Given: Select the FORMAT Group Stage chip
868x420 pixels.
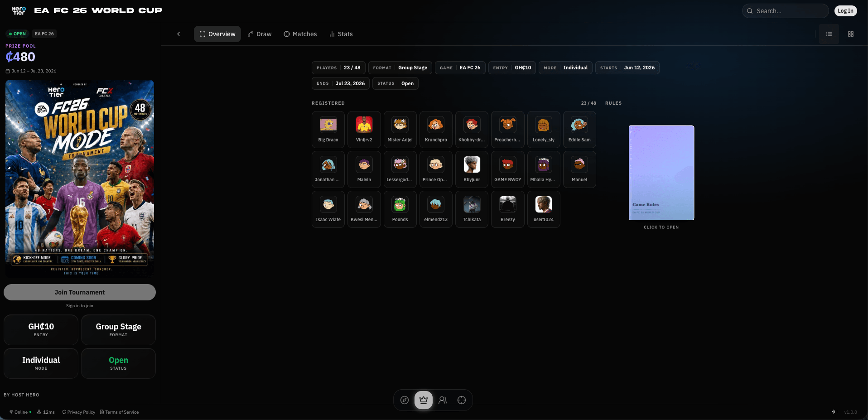Looking at the screenshot, I should [x=400, y=68].
